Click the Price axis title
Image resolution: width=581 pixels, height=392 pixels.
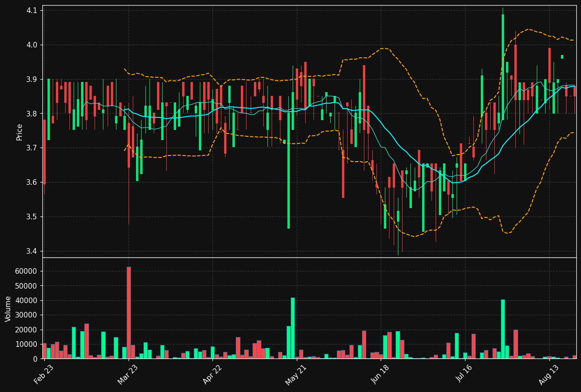click(20, 132)
